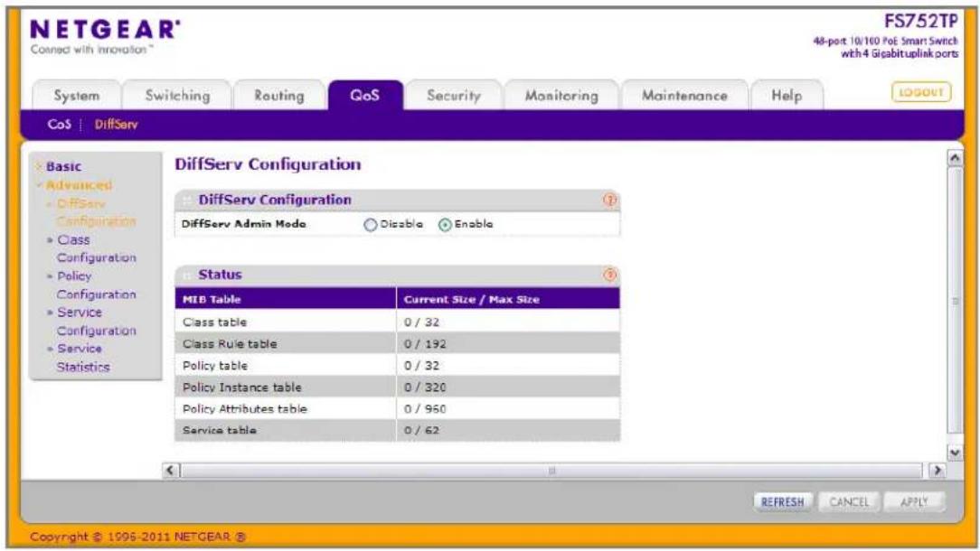Switch to the Security tab
Viewport: 980px width, 551px height.
coord(454,96)
